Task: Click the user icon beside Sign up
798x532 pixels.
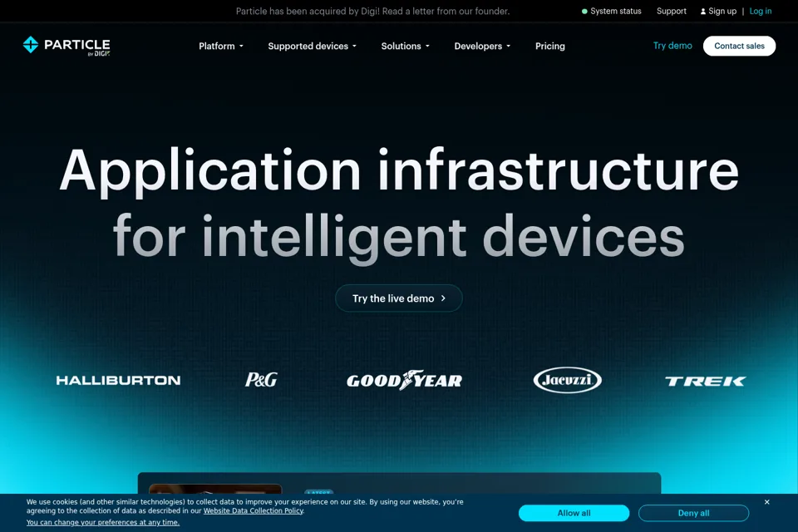Action: click(703, 11)
